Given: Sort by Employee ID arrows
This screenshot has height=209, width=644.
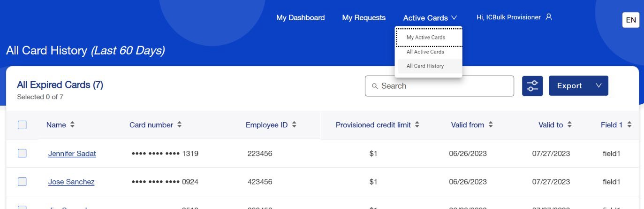Looking at the screenshot, I should 294,125.
